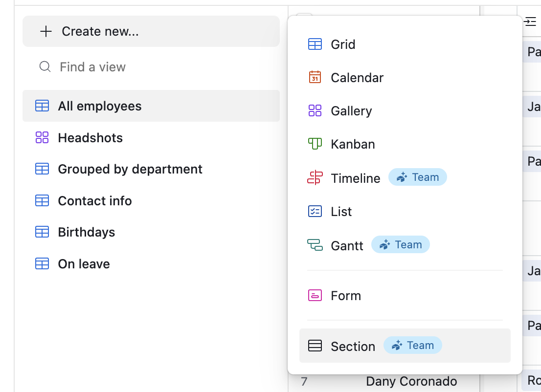Click the Team badge next to Timeline

point(417,177)
